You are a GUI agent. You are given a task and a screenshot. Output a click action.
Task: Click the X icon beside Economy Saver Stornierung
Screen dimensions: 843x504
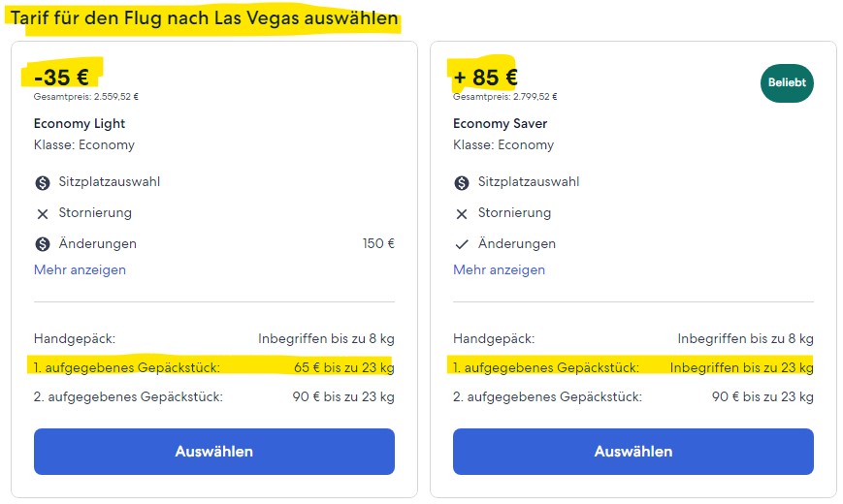coord(462,214)
